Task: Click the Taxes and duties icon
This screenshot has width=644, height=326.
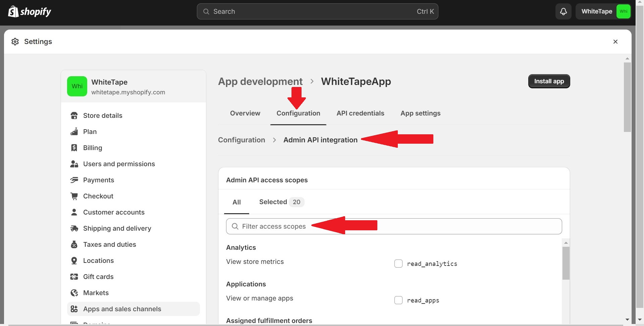Action: click(x=74, y=244)
